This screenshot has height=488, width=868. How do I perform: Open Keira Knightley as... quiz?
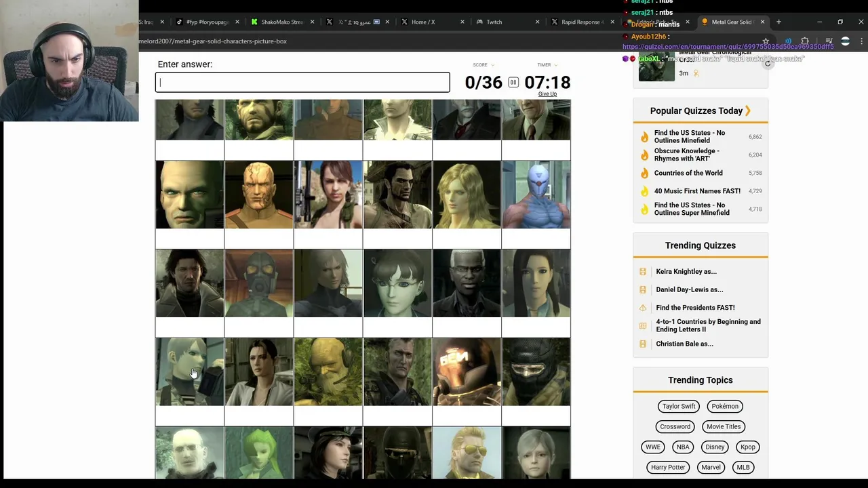pos(686,272)
